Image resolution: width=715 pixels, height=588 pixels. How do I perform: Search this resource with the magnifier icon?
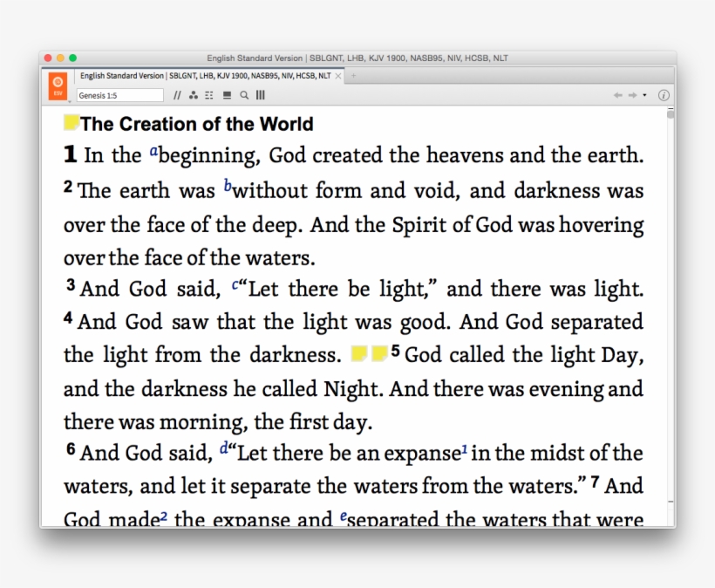(x=244, y=95)
